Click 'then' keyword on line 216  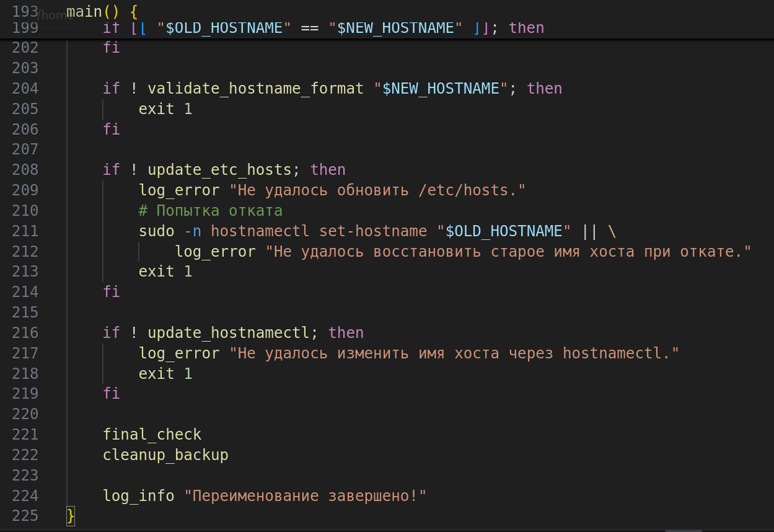(346, 333)
